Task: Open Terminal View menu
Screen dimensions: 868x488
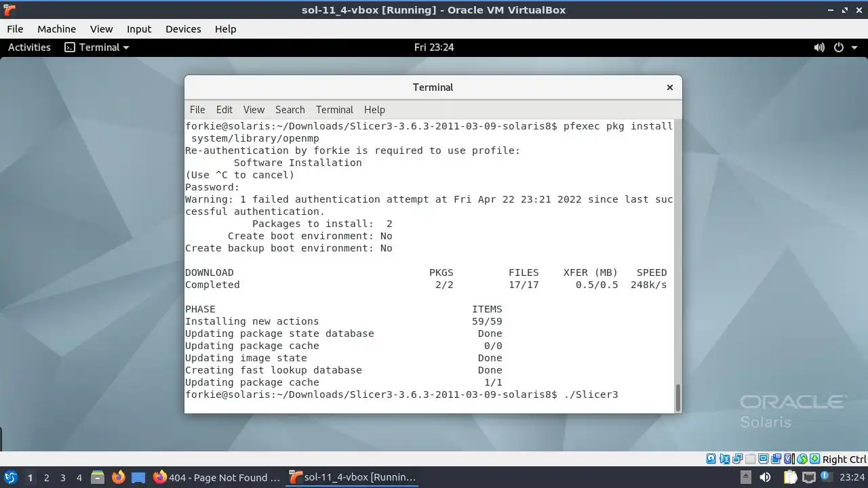Action: tap(254, 110)
